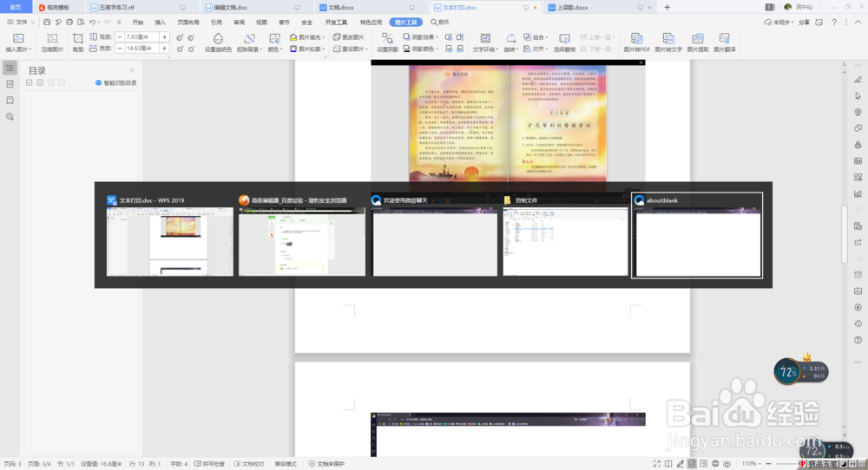This screenshot has height=470, width=868.
Task: Toggle 拼写检查 spell check in status bar
Action: click(209, 463)
